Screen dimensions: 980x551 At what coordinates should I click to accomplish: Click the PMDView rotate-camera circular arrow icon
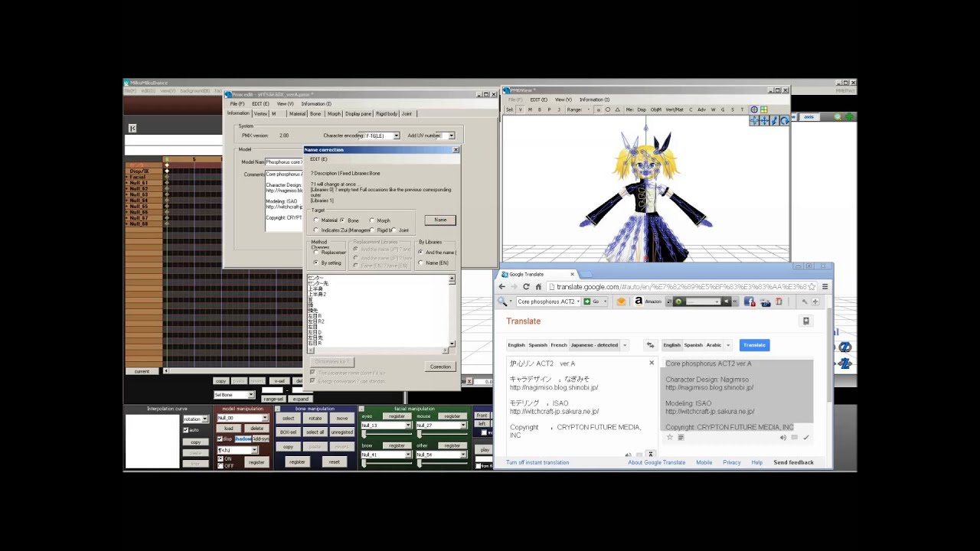[x=784, y=120]
